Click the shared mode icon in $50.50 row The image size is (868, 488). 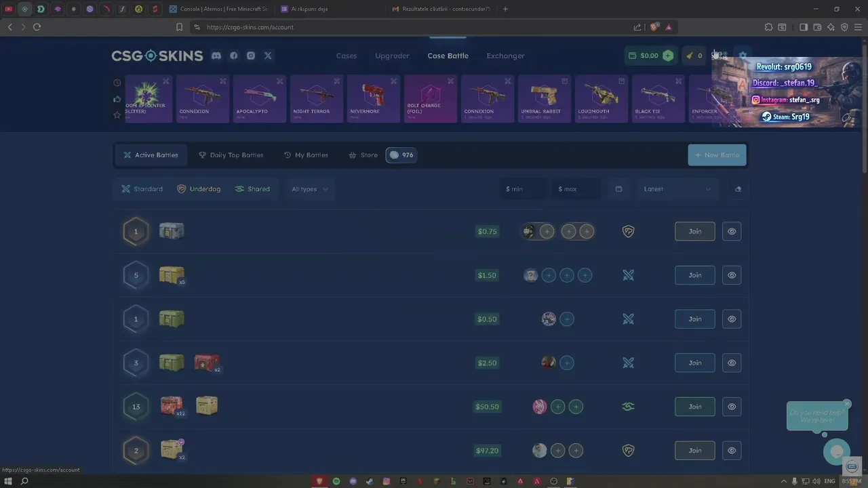coord(629,407)
